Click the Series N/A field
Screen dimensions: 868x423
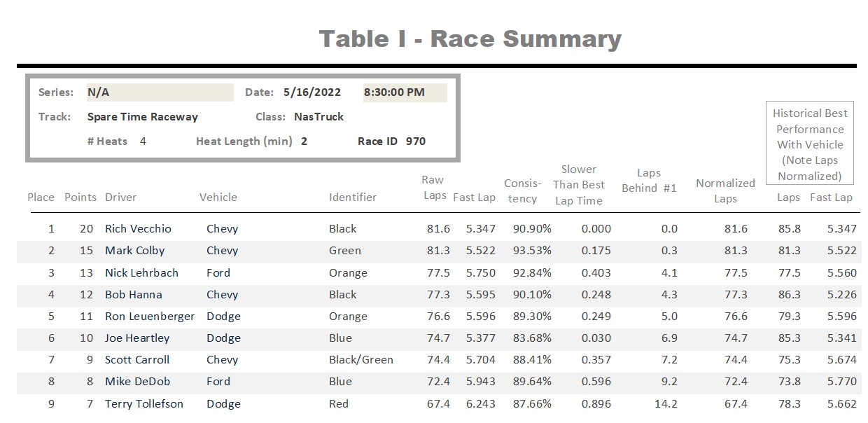tap(160, 92)
